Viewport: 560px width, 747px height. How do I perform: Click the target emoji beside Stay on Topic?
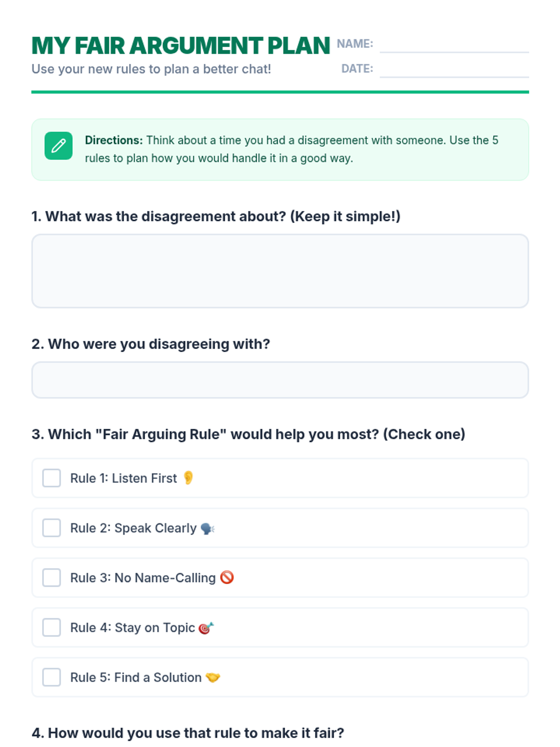point(206,628)
